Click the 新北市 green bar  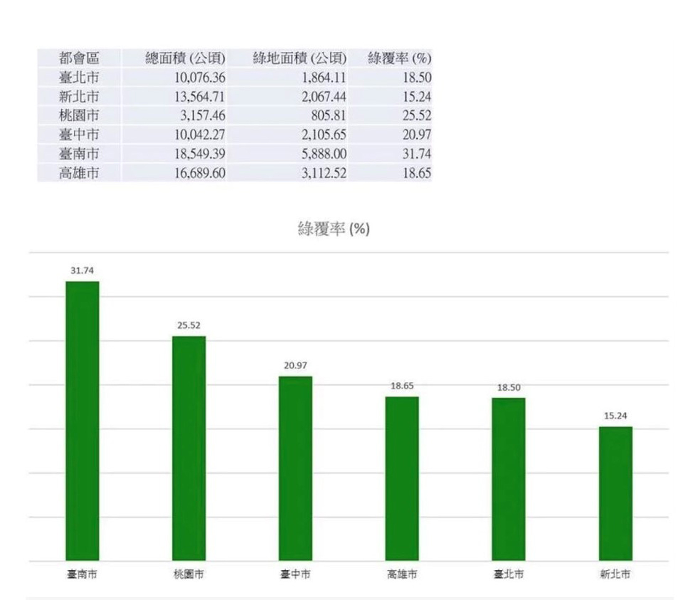[615, 493]
